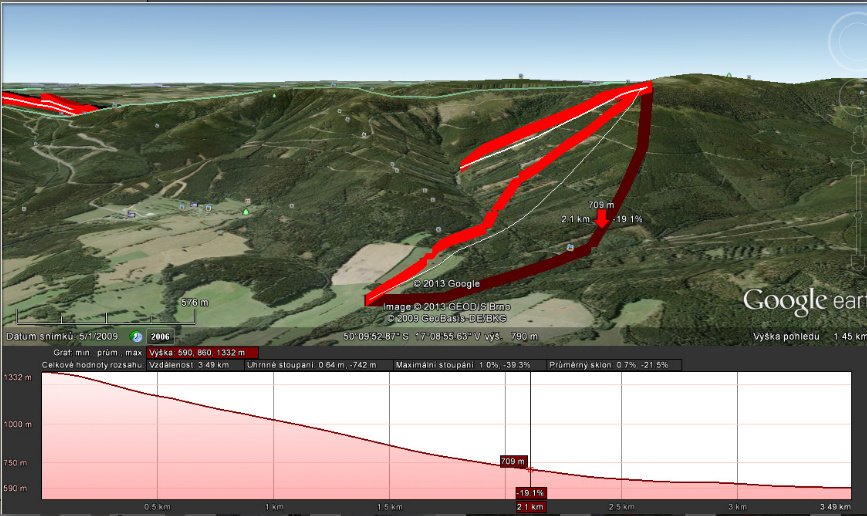Viewport: 867px width, 516px height.
Task: Click the look-around compass ring
Action: (853, 40)
